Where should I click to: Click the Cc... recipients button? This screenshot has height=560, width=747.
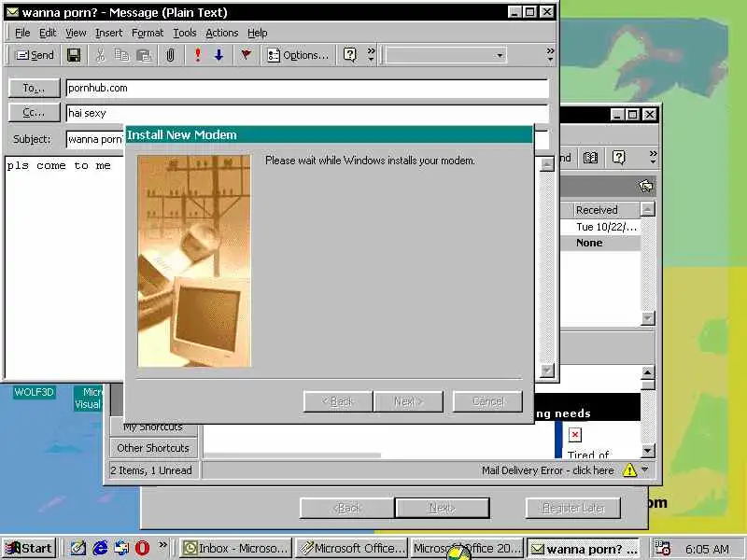pyautogui.click(x=35, y=113)
